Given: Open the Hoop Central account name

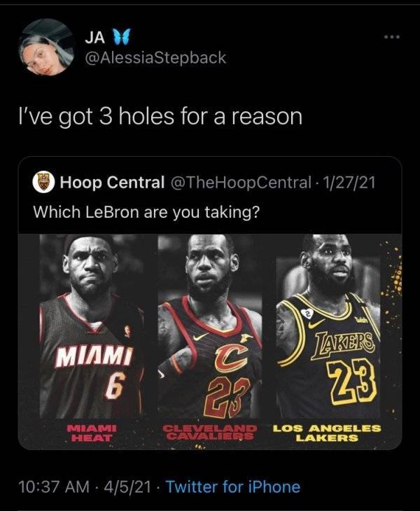Looking at the screenshot, I should [112, 183].
